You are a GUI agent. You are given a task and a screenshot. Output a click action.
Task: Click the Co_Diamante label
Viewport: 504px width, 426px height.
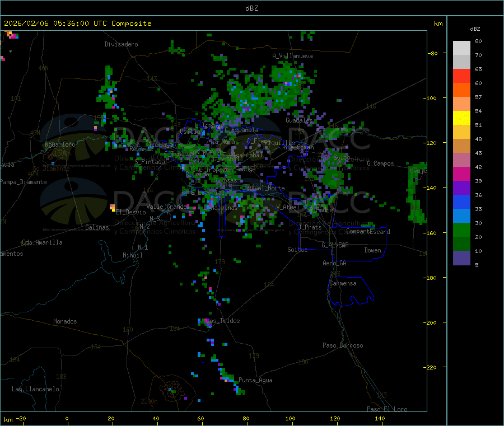point(51,168)
